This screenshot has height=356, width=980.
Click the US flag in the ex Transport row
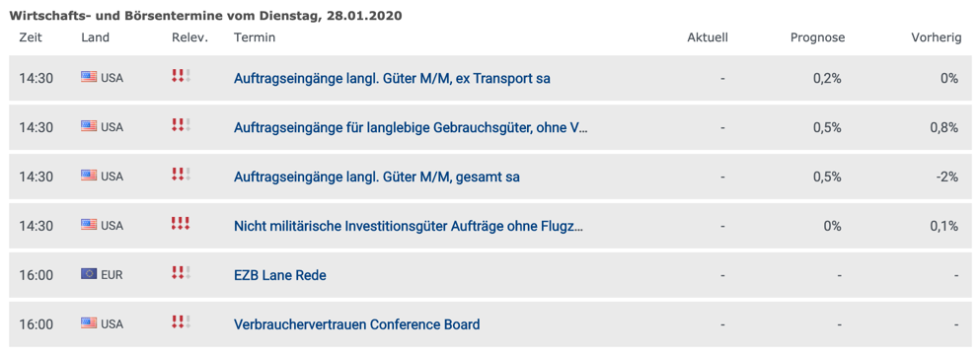89,78
